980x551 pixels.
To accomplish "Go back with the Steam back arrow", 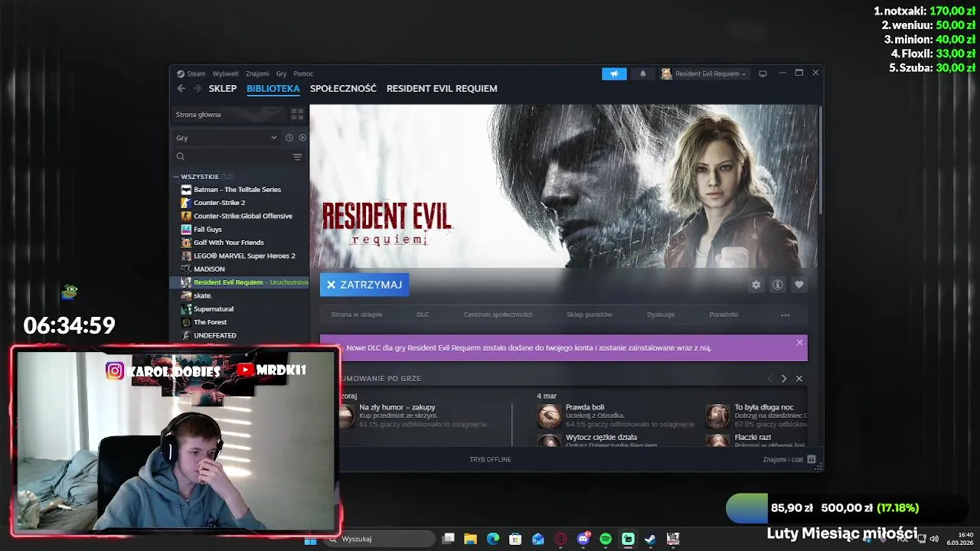I will [181, 89].
